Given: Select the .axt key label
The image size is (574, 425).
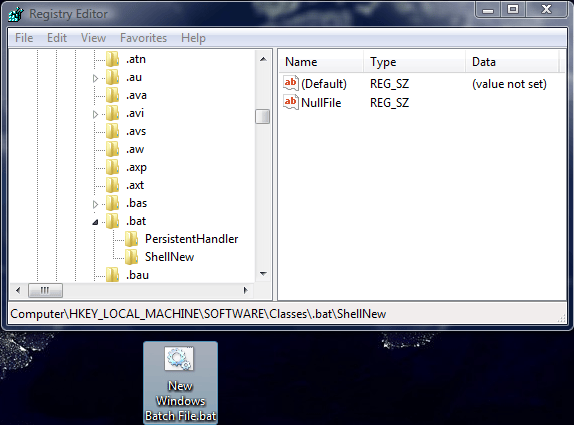Looking at the screenshot, I should [135, 185].
